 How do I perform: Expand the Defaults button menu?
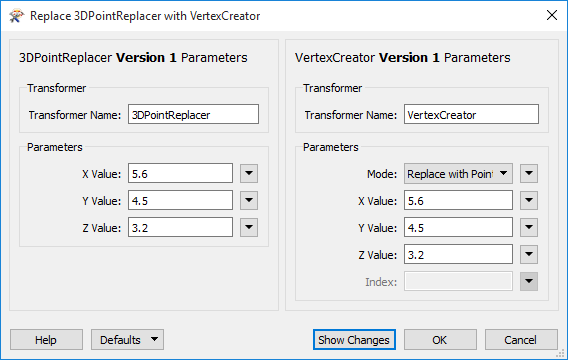tap(127, 340)
